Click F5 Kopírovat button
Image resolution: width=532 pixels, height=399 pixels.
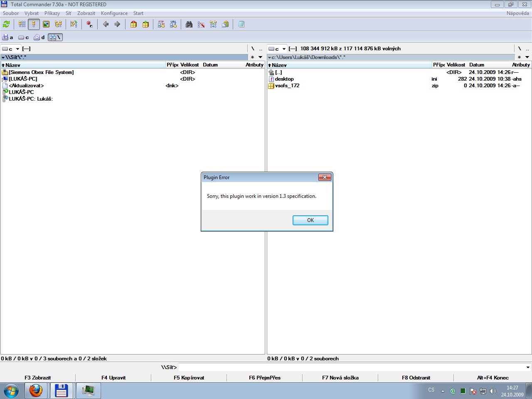point(189,378)
